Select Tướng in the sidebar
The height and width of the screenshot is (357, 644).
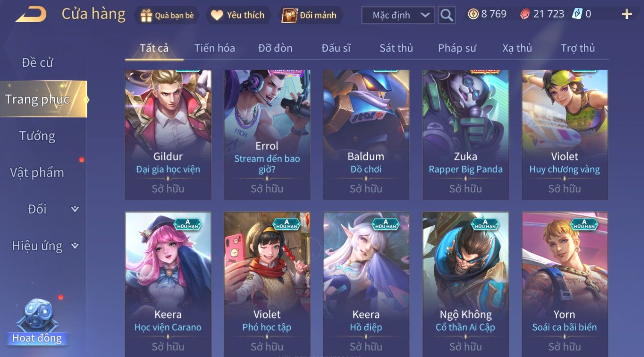click(37, 136)
